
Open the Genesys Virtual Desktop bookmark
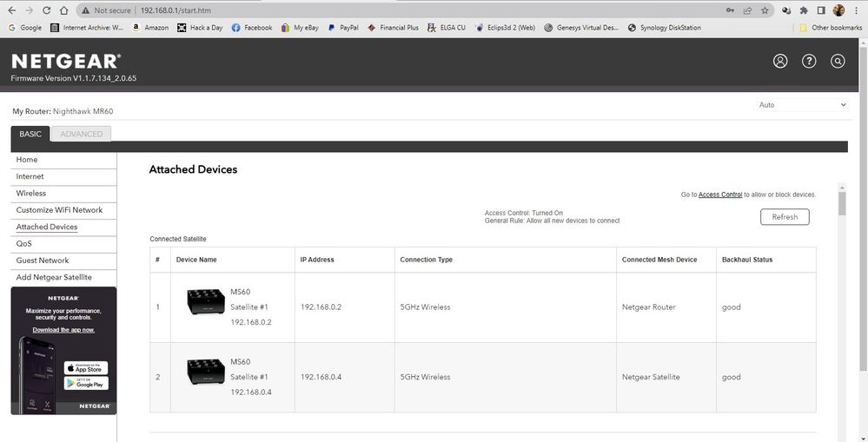(x=581, y=28)
